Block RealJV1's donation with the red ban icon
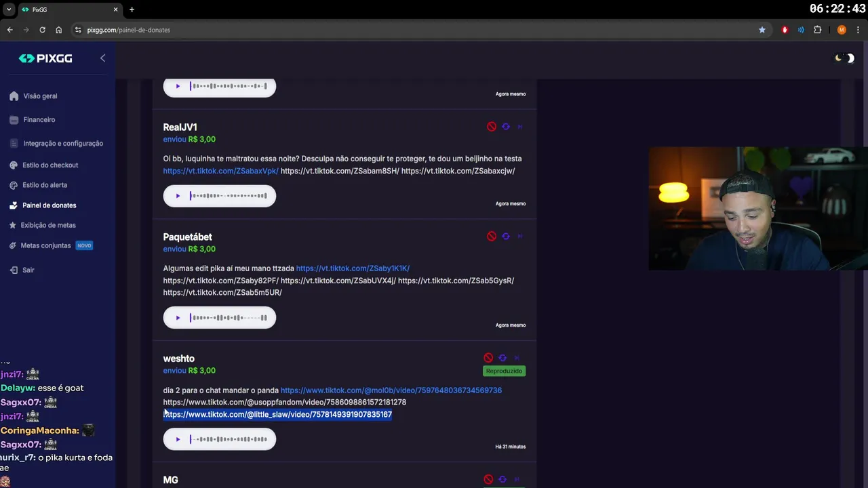 coord(492,127)
